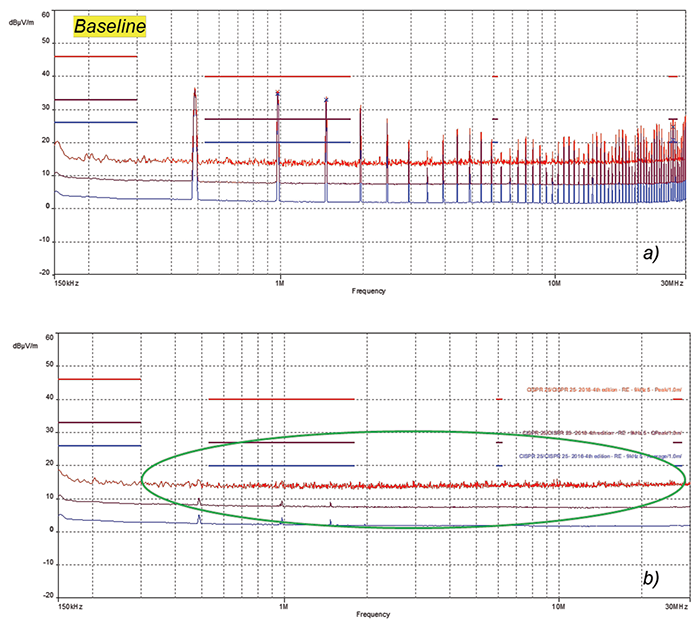This screenshot has width=700, height=624.
Task: Select the star marker on spike near 1M
Action: tap(278, 93)
